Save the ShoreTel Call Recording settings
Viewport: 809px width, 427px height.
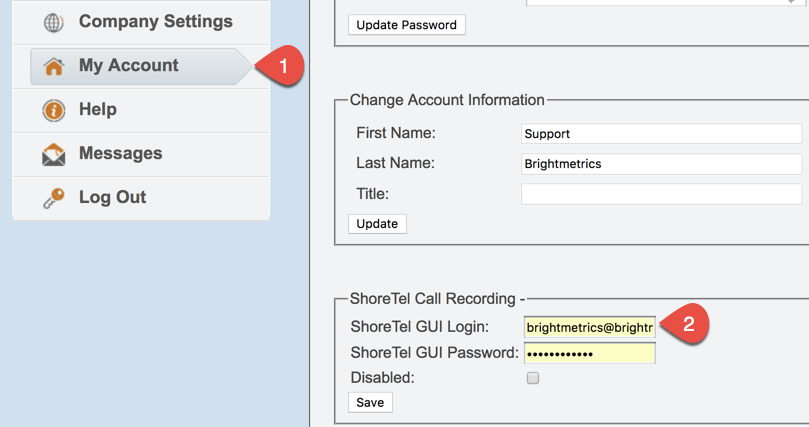click(x=370, y=402)
